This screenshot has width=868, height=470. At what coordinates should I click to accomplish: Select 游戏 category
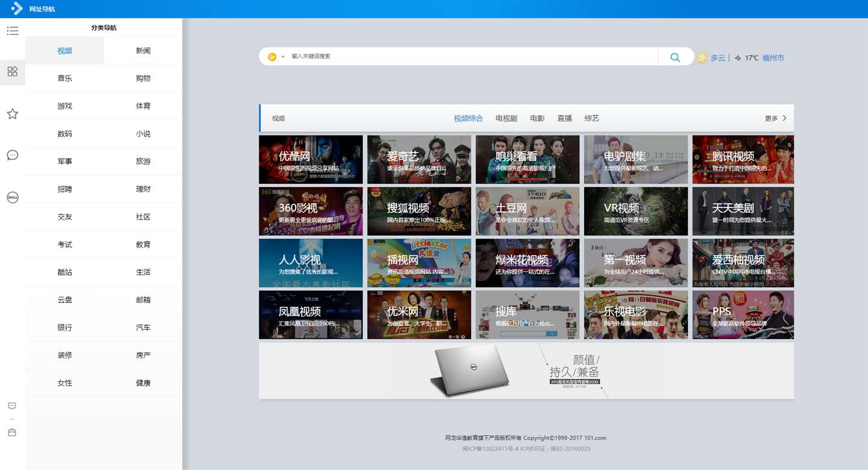click(64, 106)
